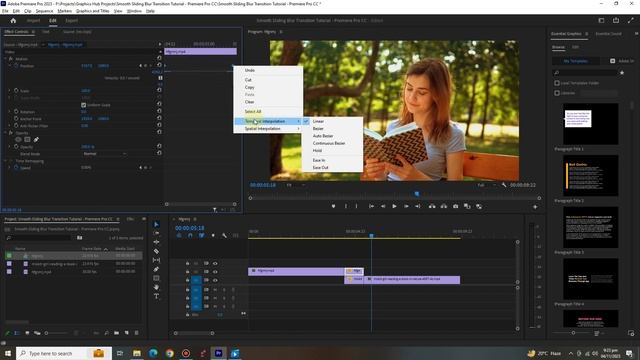The height and width of the screenshot is (360, 640).
Task: Click Add Marker in Program monitor
Action: click(333, 207)
